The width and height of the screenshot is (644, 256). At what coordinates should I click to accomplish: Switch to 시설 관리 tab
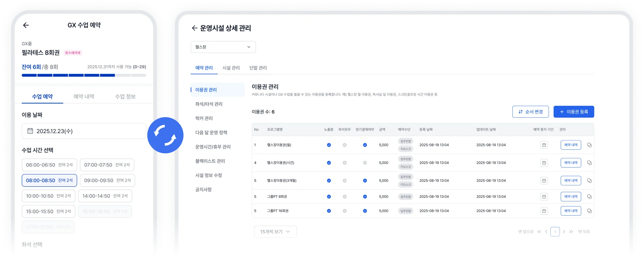[231, 68]
